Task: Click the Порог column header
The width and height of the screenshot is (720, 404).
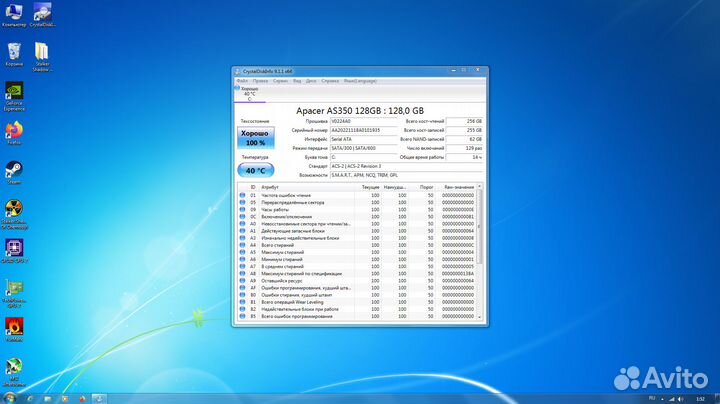Action: coord(422,187)
